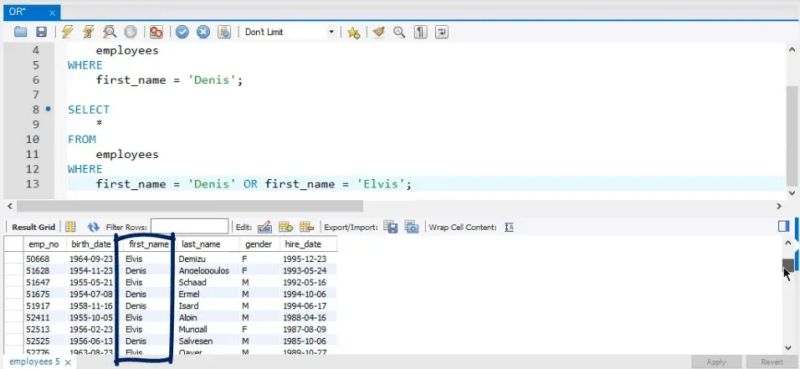The width and height of the screenshot is (800, 369).
Task: Sort by the gender column header
Action: coord(259,244)
